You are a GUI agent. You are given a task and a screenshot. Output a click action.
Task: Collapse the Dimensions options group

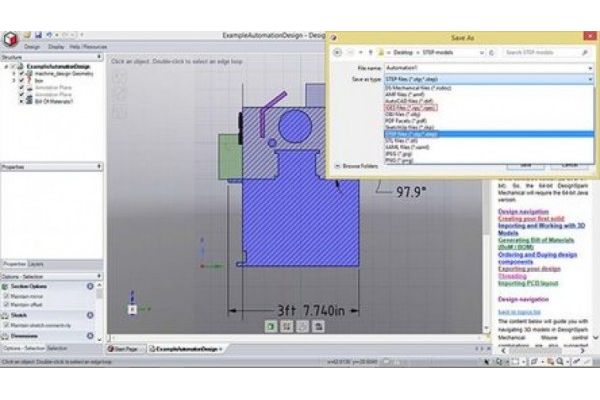90,336
